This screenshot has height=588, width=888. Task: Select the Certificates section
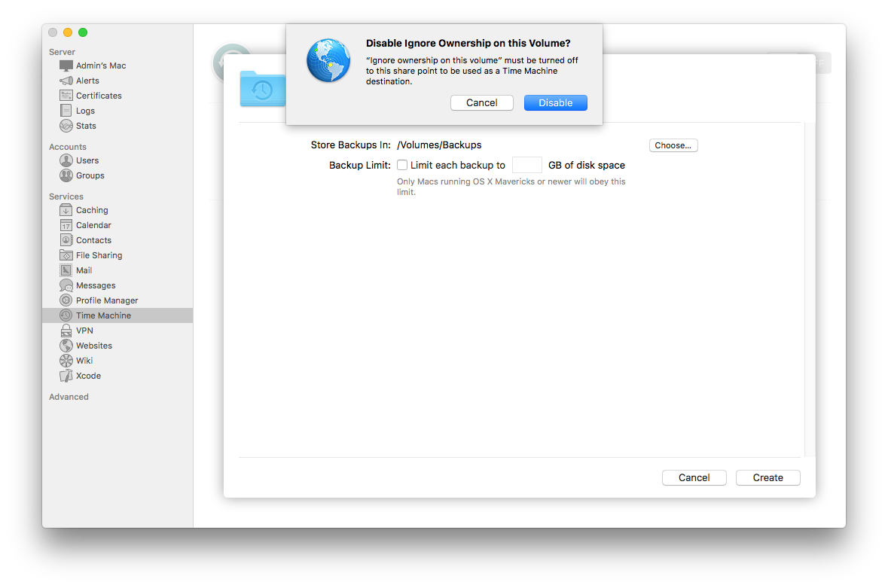(98, 96)
